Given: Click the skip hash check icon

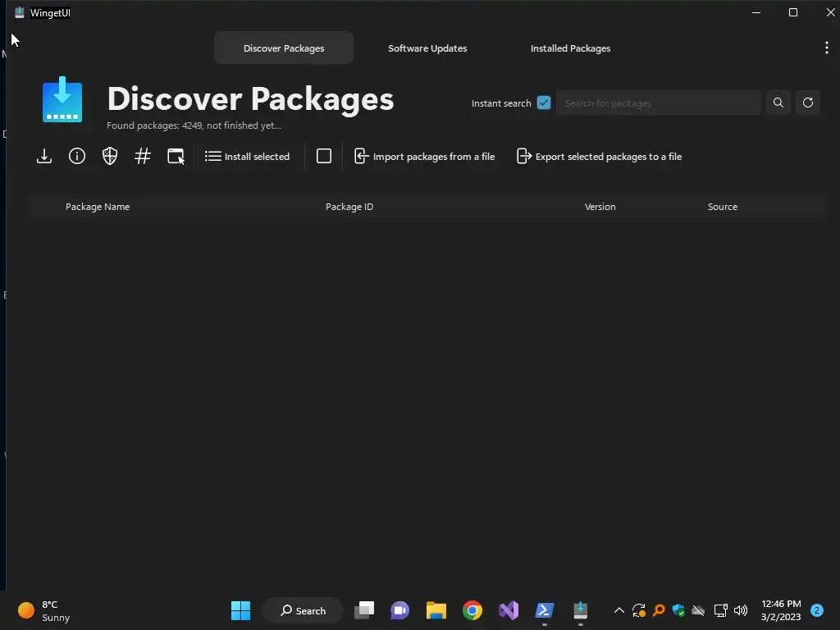Looking at the screenshot, I should 143,157.
